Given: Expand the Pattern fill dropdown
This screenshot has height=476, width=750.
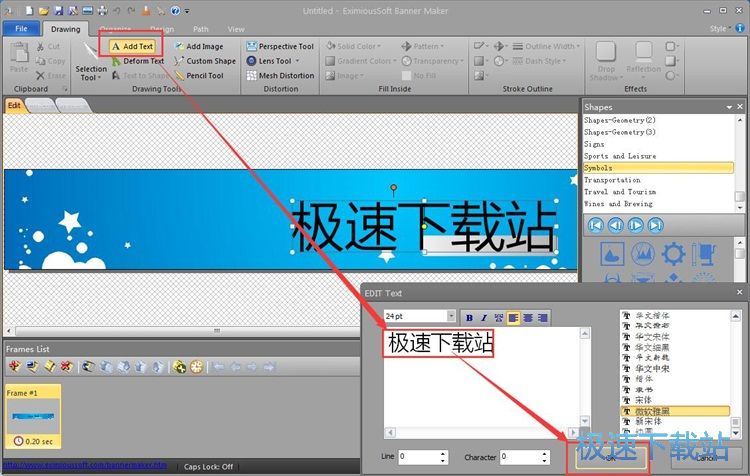Looking at the screenshot, I should [442, 46].
